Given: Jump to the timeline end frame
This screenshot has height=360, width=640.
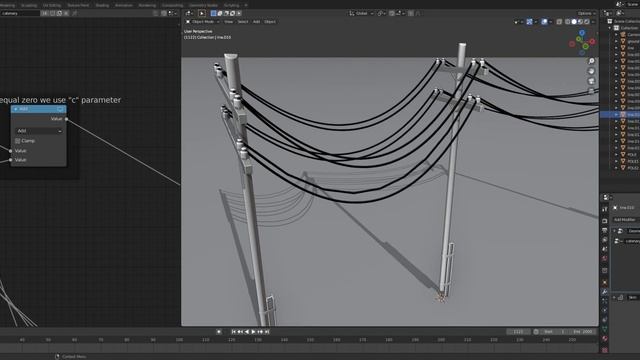Looking at the screenshot, I should [x=267, y=332].
